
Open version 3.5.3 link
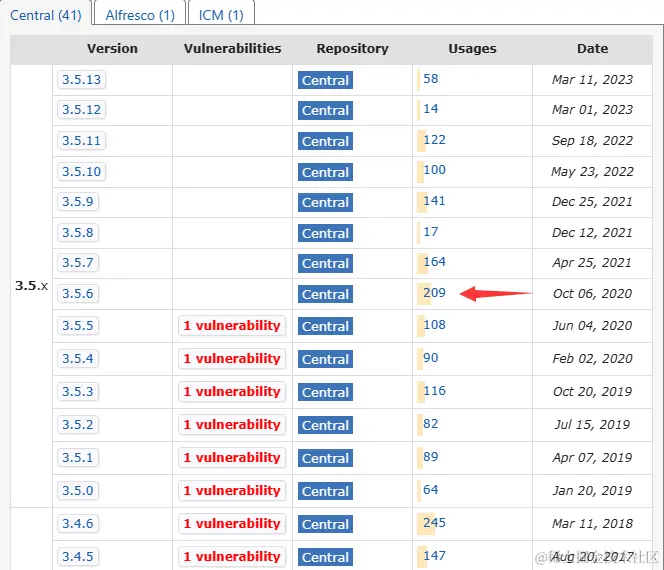78,391
